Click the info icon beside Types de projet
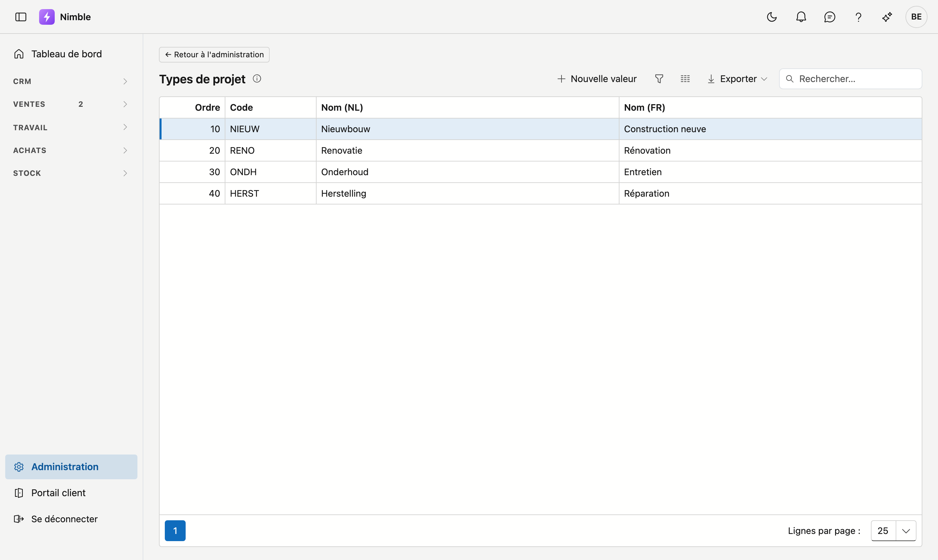 click(x=257, y=78)
